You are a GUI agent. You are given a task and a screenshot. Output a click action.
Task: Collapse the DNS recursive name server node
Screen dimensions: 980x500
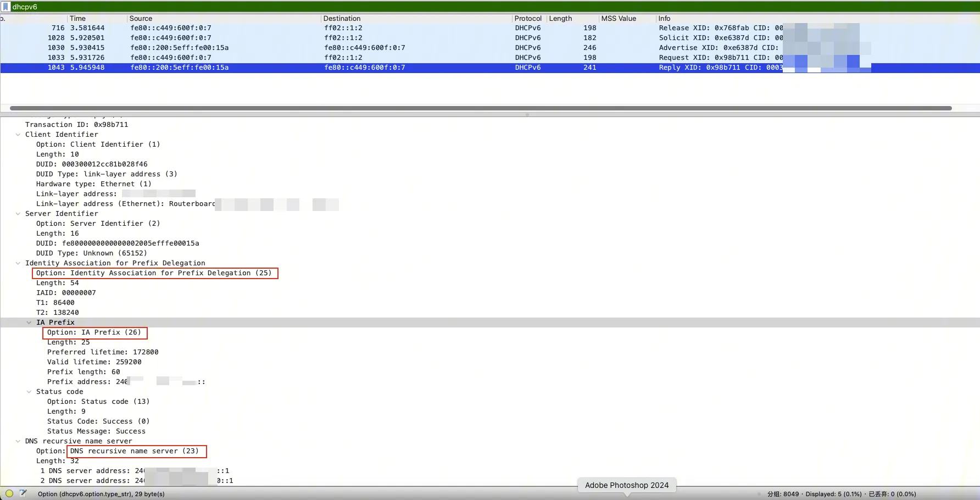(18, 441)
